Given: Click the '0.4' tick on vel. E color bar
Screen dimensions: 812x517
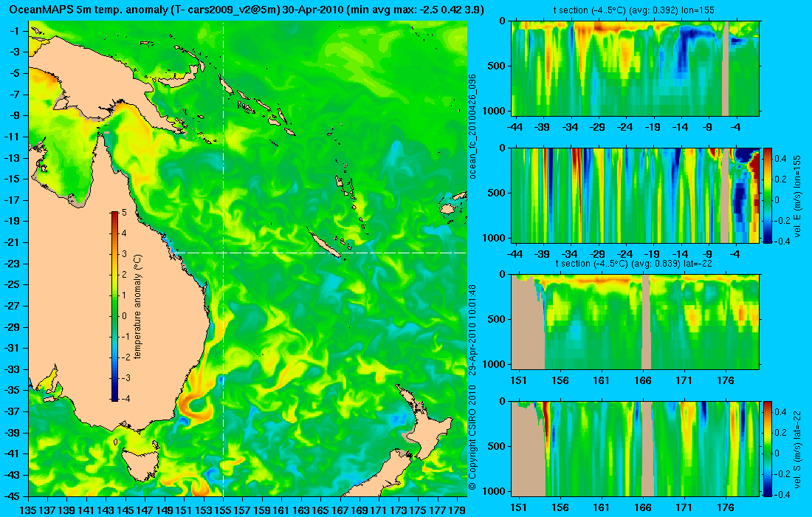Looking at the screenshot, I should (x=780, y=158).
